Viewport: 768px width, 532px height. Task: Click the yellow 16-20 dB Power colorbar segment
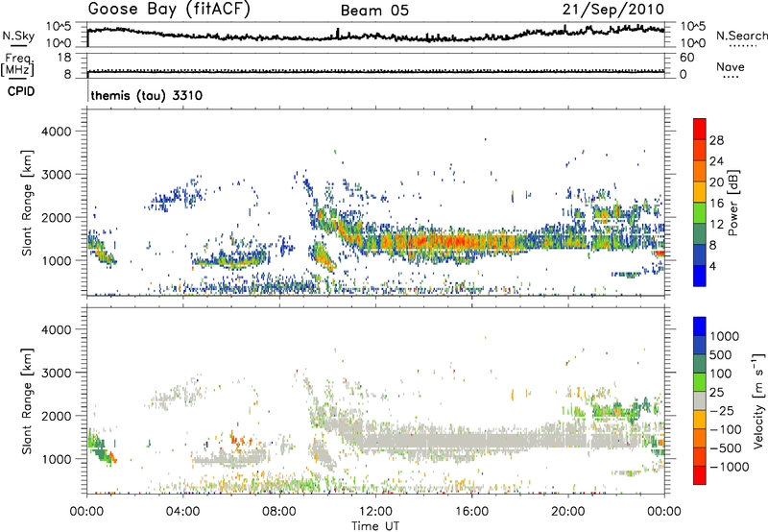[700, 192]
